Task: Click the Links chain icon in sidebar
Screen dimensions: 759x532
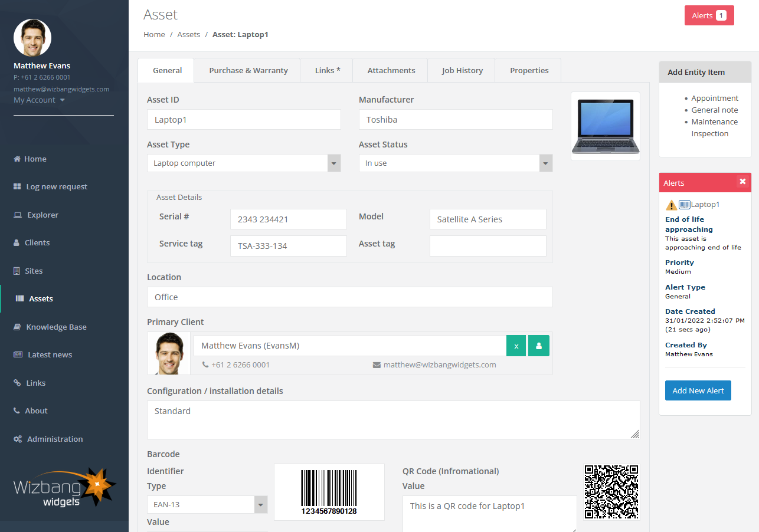Action: 17,383
